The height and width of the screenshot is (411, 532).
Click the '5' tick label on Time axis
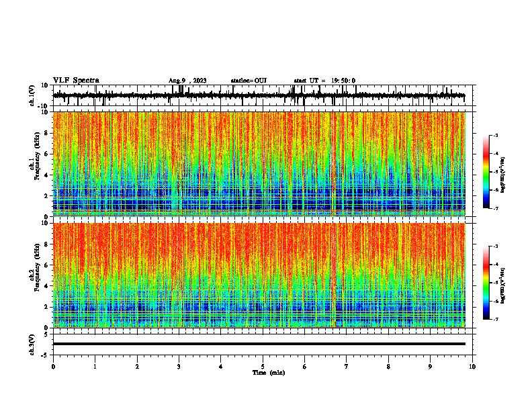(x=263, y=367)
